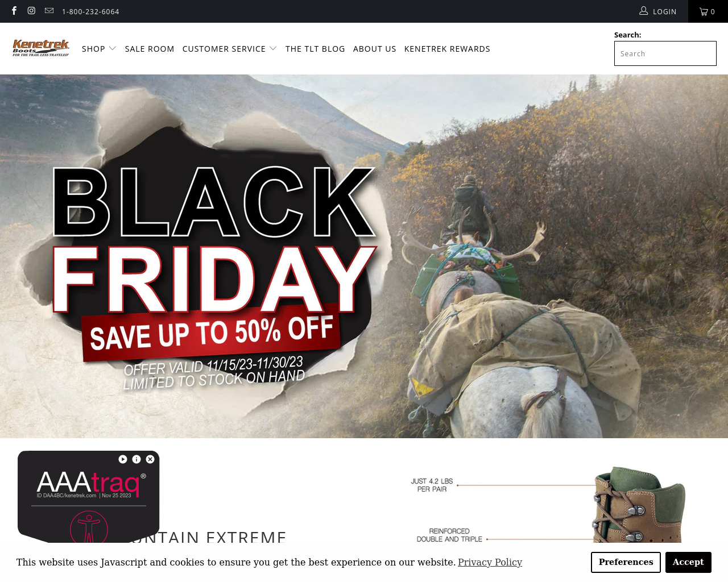
Task: Click the email envelope icon
Action: click(x=49, y=11)
